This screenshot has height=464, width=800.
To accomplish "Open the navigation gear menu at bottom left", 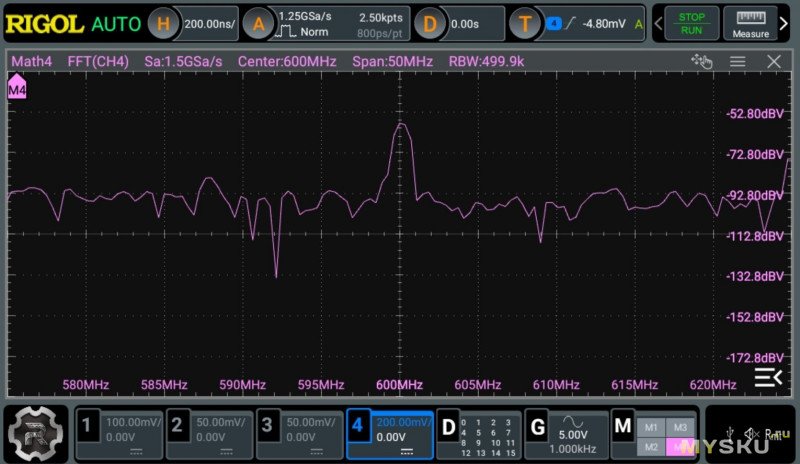I will (35, 432).
